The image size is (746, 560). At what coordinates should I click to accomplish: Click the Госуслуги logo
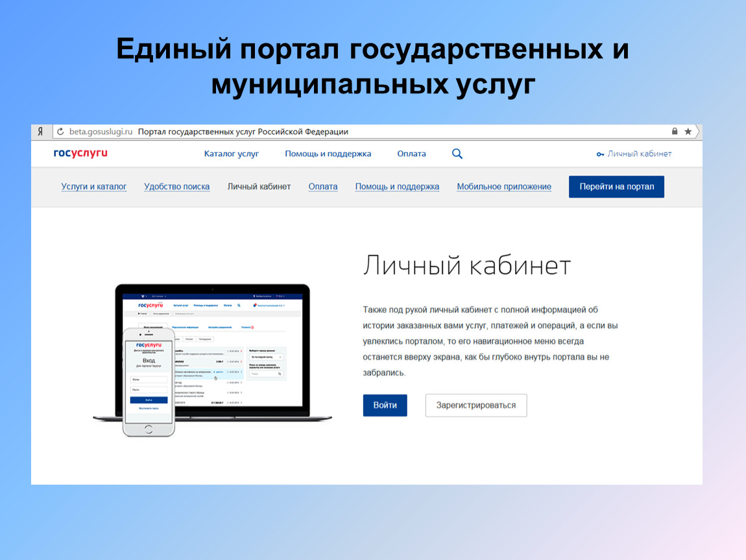(80, 154)
